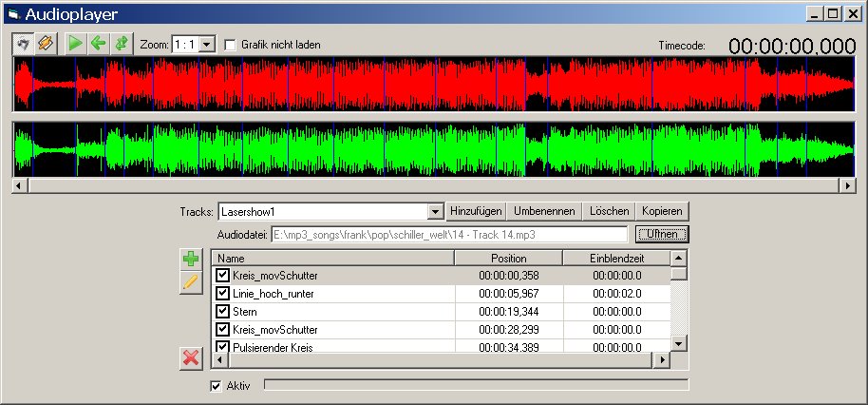Click the Kopieren button
This screenshot has height=405, width=868.
point(662,211)
